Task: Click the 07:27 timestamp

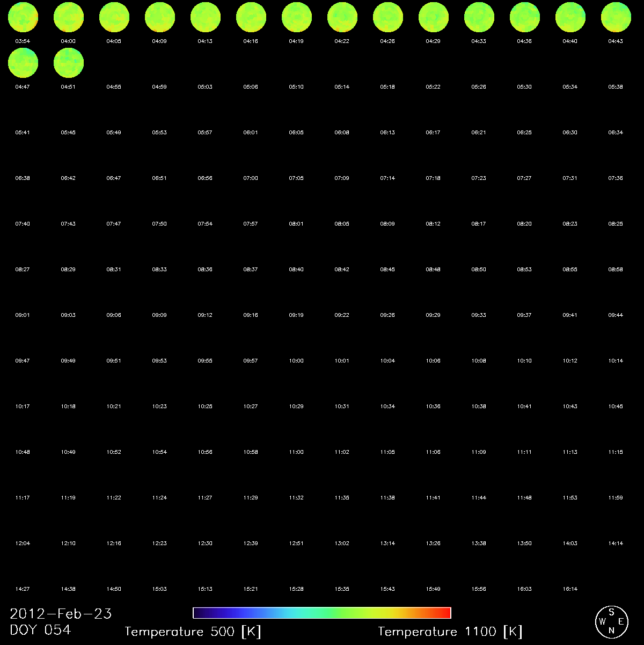Action: pyautogui.click(x=524, y=178)
